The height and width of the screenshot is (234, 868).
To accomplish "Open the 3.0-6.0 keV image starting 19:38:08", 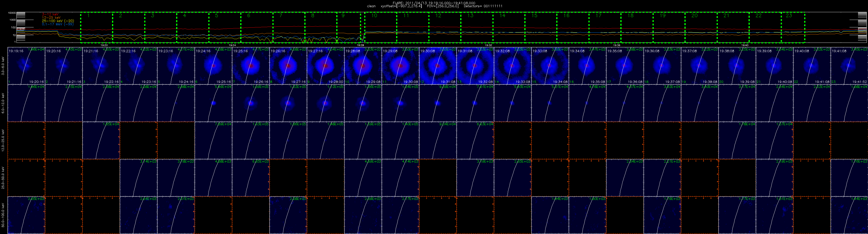I will 737,65.
